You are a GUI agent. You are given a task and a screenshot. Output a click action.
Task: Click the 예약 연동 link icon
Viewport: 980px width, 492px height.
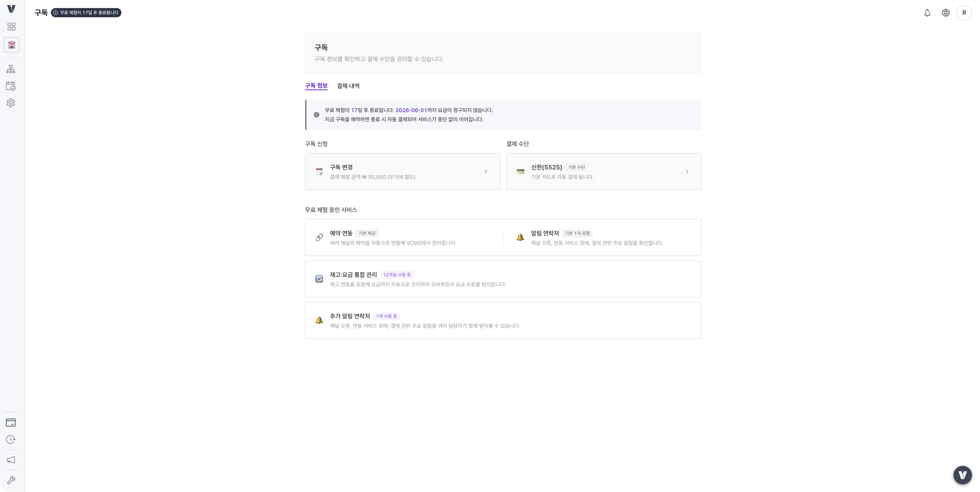319,237
